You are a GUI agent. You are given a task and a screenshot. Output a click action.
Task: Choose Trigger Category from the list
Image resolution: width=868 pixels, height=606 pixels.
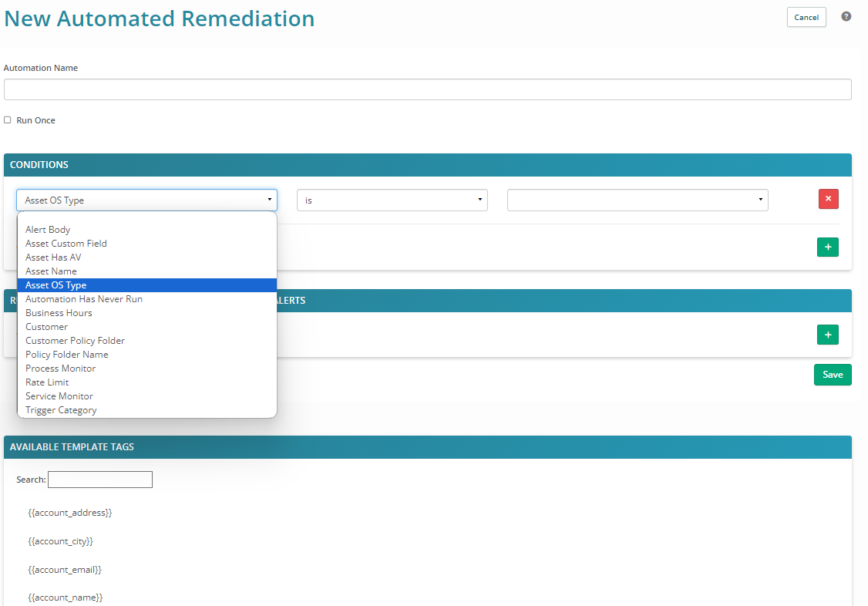click(61, 410)
